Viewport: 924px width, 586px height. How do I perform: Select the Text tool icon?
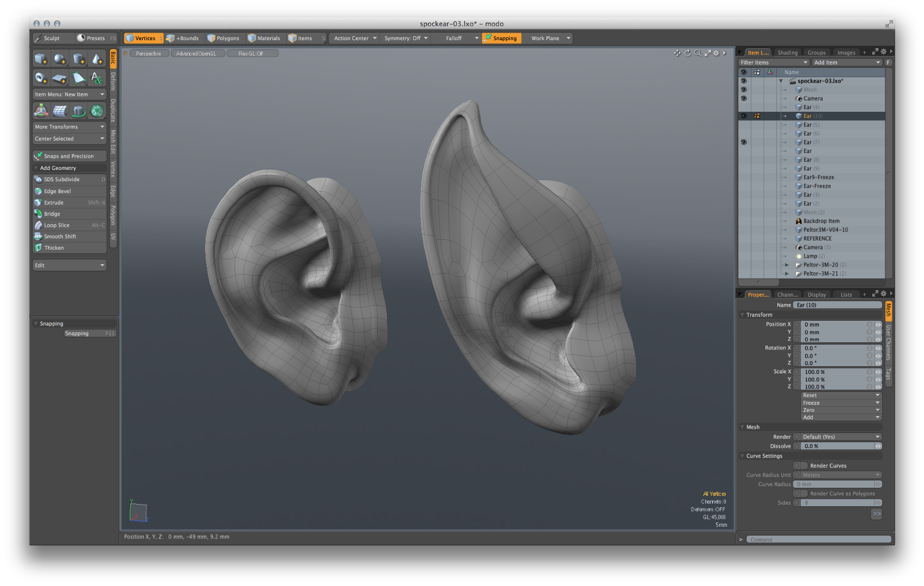pyautogui.click(x=97, y=78)
